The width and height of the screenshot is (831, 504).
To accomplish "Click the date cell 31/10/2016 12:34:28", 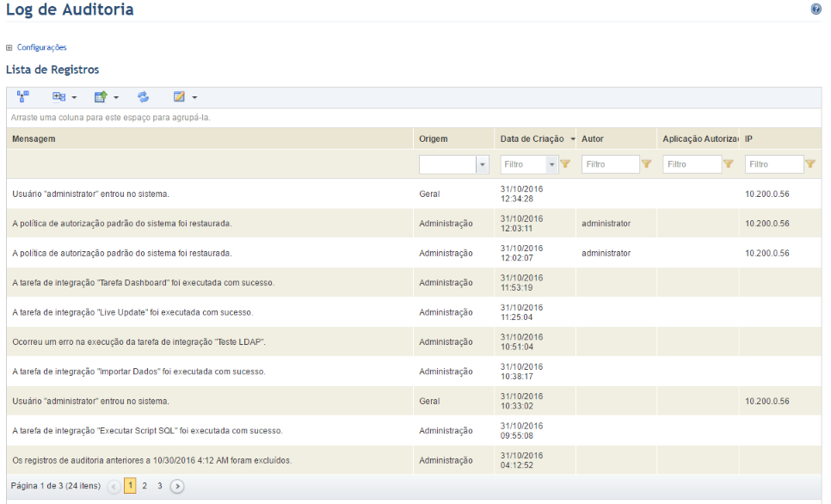I will click(521, 194).
